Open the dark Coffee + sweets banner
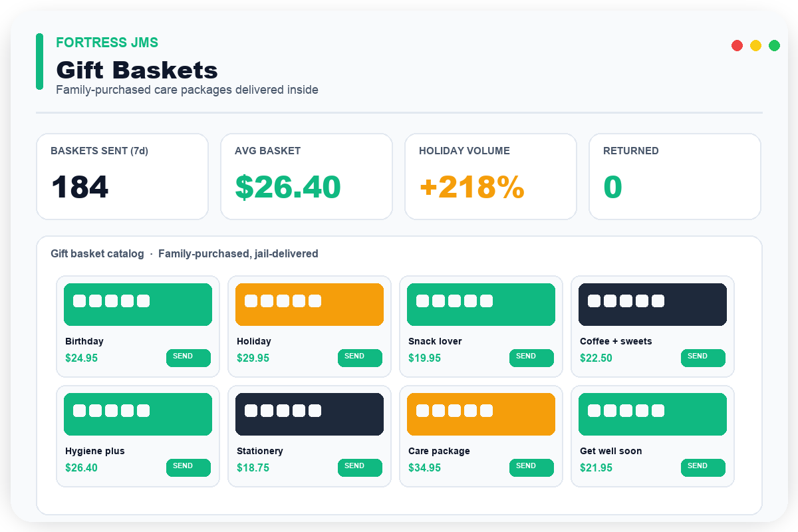The image size is (798, 532). point(652,305)
